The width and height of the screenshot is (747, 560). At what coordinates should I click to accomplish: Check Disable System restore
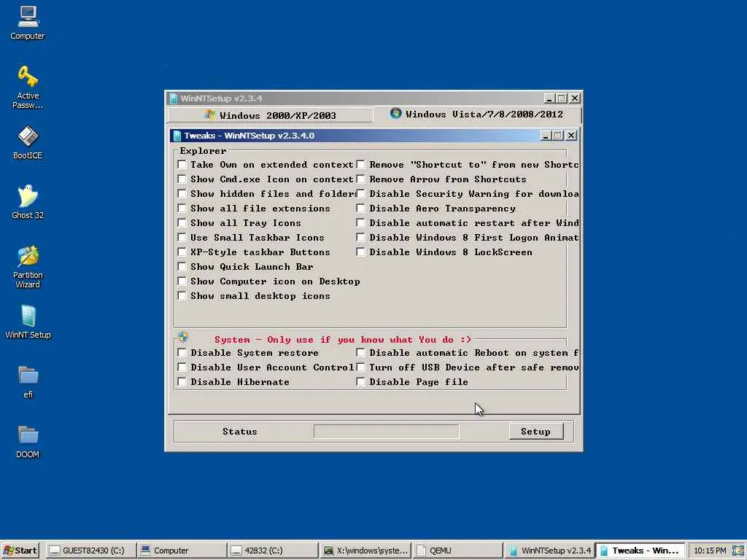click(182, 353)
